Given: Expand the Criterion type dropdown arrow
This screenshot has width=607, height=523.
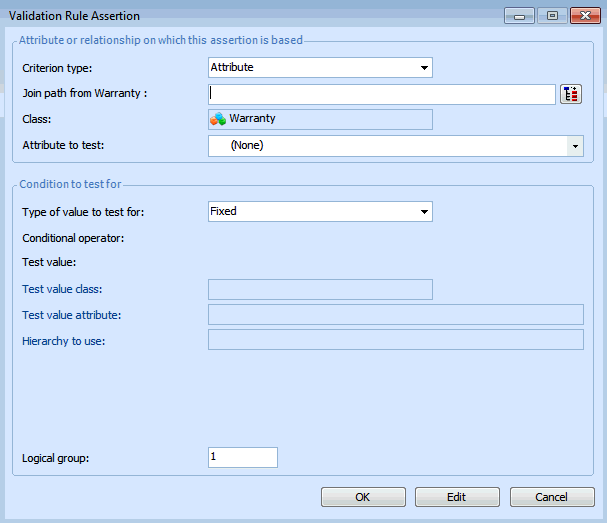Looking at the screenshot, I should 425,68.
